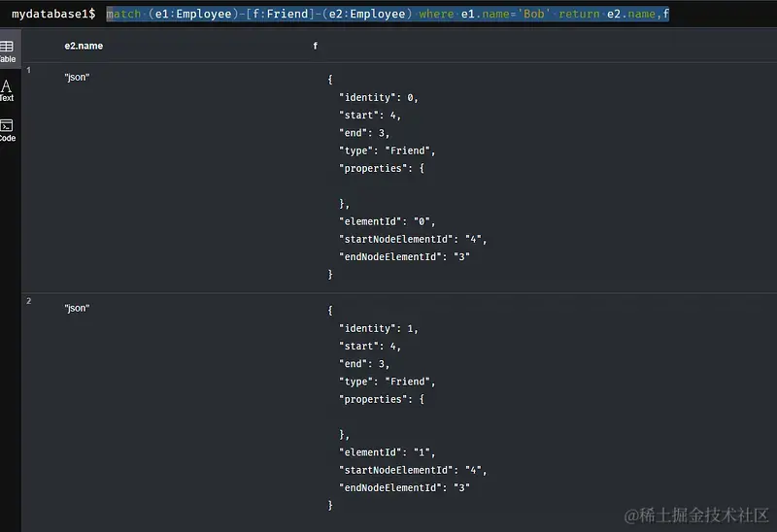Click the "elementId": "0" line
777x532 pixels.
coord(387,221)
